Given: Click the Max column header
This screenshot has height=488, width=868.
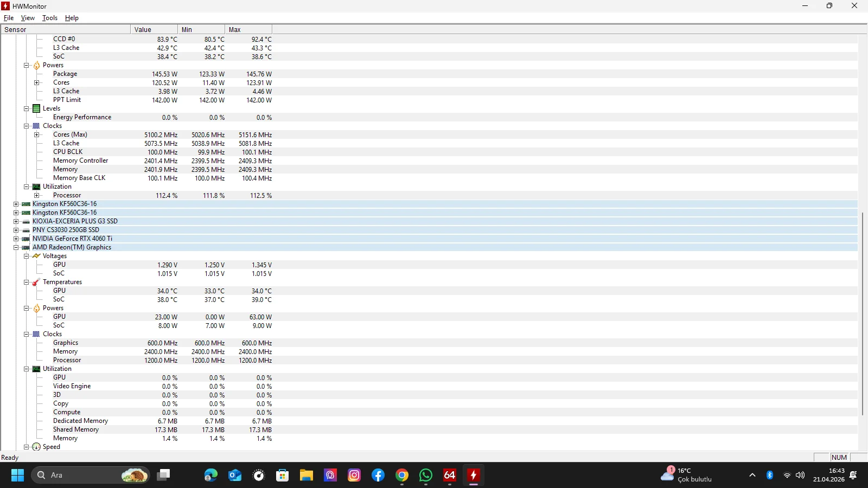Looking at the screenshot, I should pyautogui.click(x=248, y=30).
